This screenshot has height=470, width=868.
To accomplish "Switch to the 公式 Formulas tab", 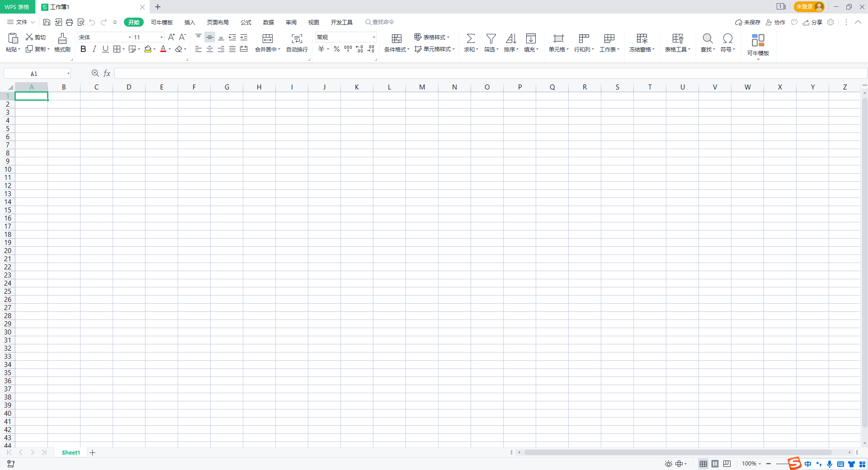I will pos(246,22).
